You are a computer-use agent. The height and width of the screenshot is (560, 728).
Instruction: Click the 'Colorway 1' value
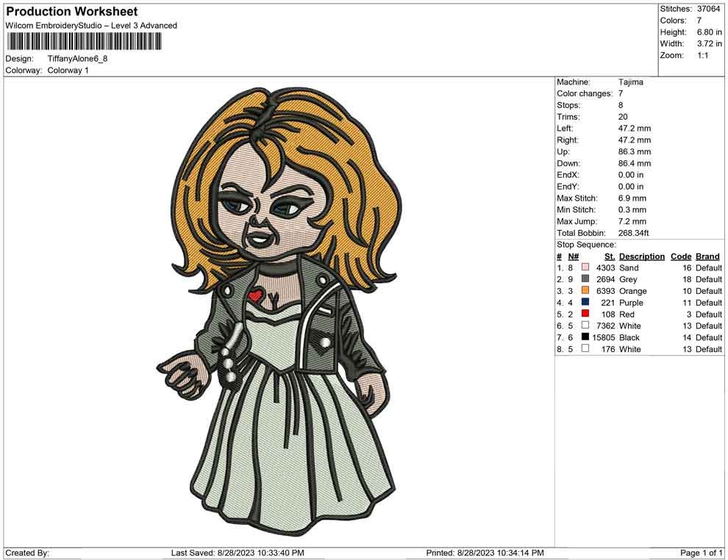pyautogui.click(x=68, y=71)
